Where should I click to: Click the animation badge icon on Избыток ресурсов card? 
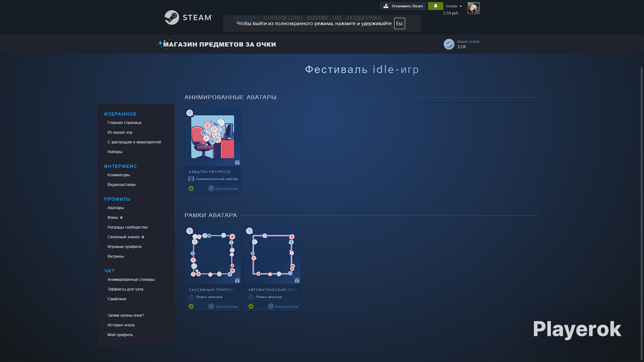point(237,163)
